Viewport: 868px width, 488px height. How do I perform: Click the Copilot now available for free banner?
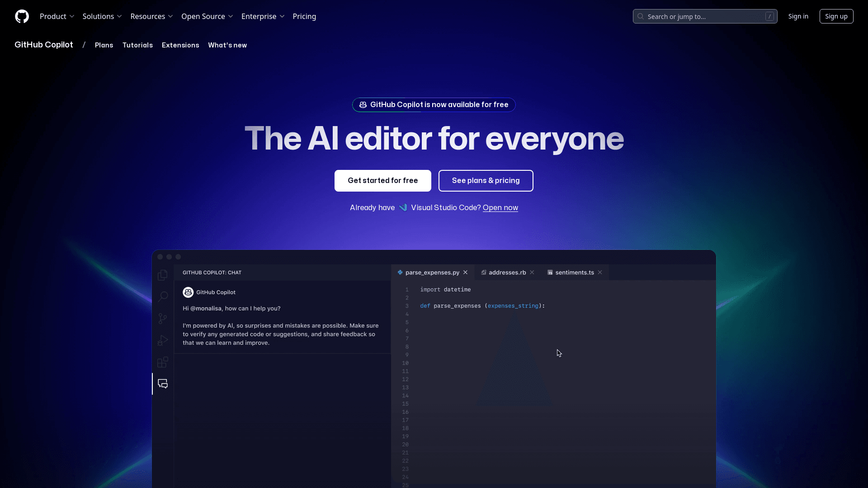[x=434, y=105]
